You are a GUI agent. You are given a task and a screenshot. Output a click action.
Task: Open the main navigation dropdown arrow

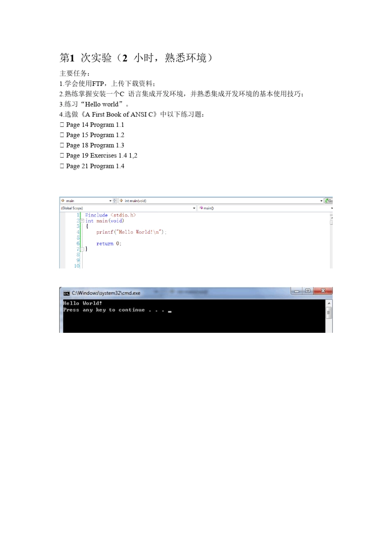(x=111, y=201)
